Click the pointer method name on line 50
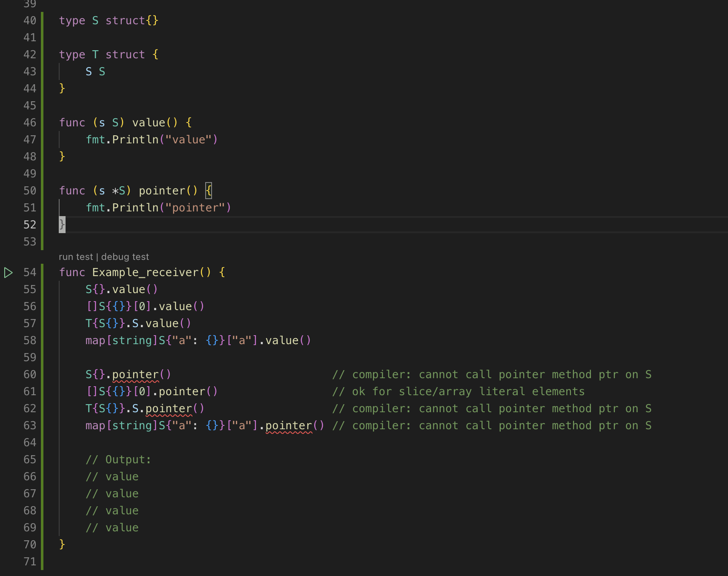Screen dimensions: 728x576 (162, 191)
